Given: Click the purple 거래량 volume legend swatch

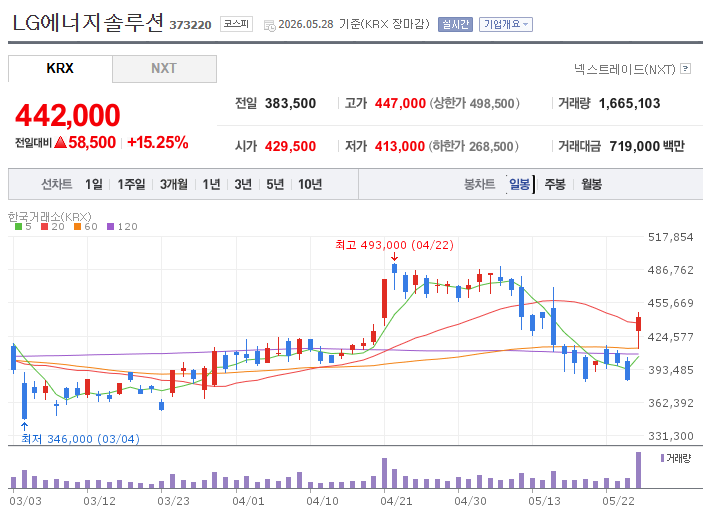Looking at the screenshot, I should [x=663, y=458].
